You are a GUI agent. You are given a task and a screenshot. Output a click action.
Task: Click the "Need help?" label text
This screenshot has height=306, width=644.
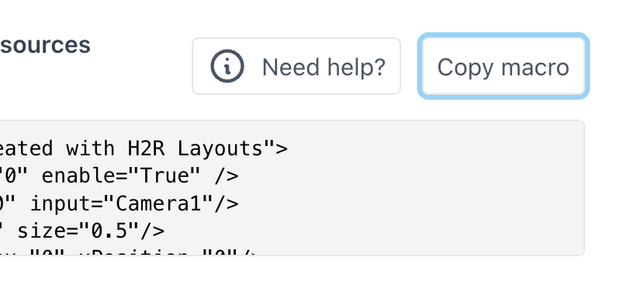click(324, 67)
